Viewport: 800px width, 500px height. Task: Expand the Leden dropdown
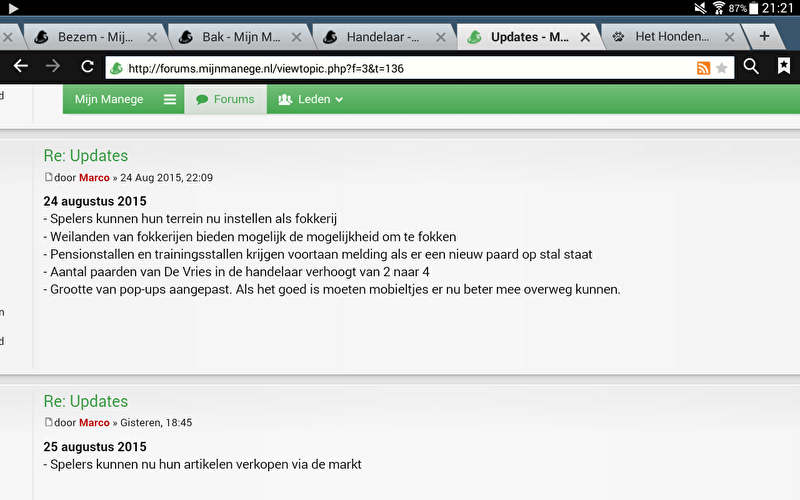point(310,99)
